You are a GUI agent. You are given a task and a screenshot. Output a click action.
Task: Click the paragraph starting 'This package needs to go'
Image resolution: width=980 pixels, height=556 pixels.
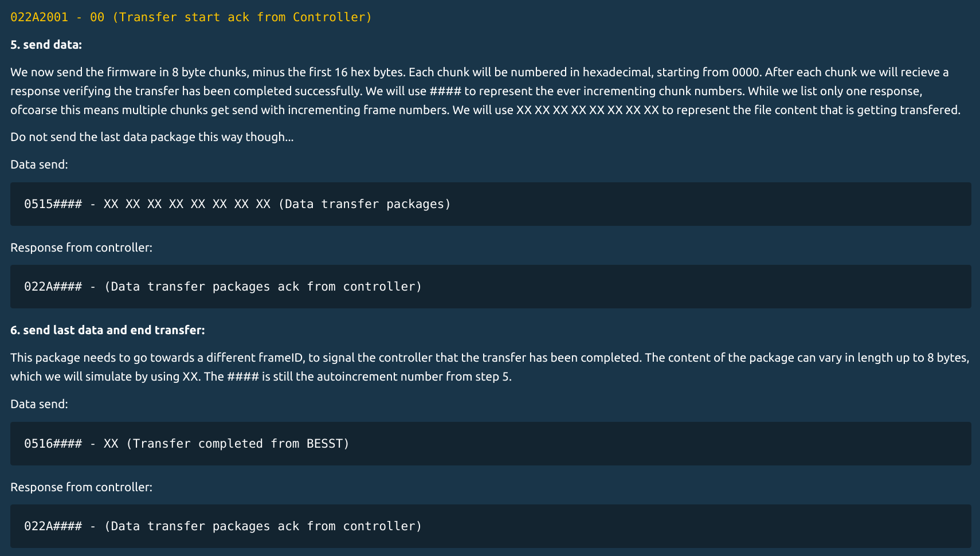490,367
